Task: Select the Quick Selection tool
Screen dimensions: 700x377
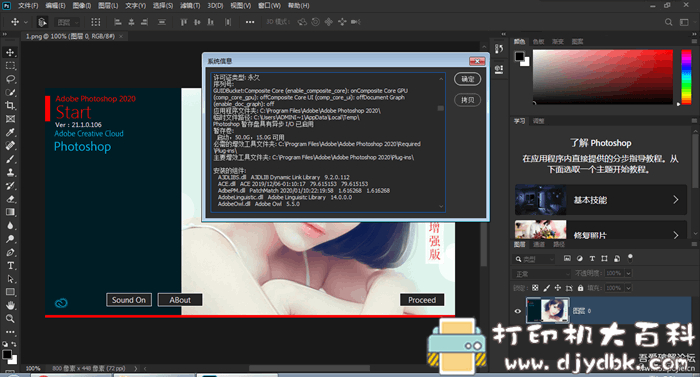Action: [x=10, y=92]
